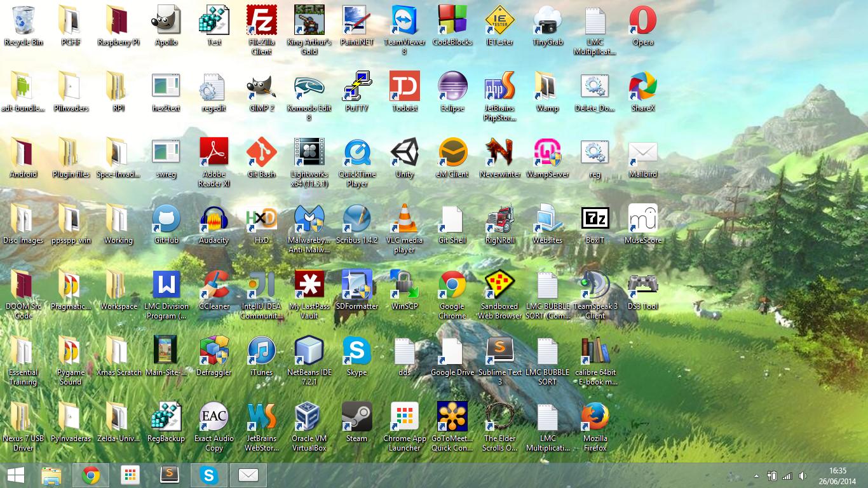This screenshot has height=488, width=868.
Task: Click the Lightworks x64 shortcut
Action: click(309, 162)
